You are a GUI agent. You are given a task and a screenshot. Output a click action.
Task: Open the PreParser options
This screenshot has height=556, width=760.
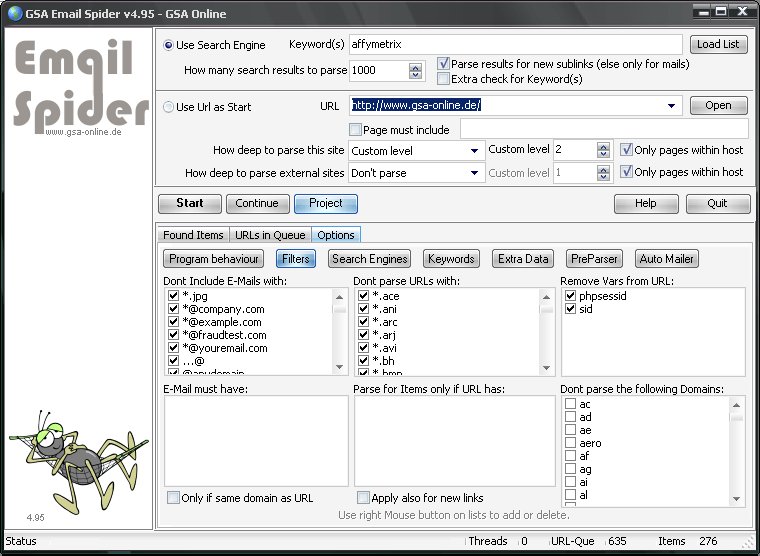pos(594,259)
